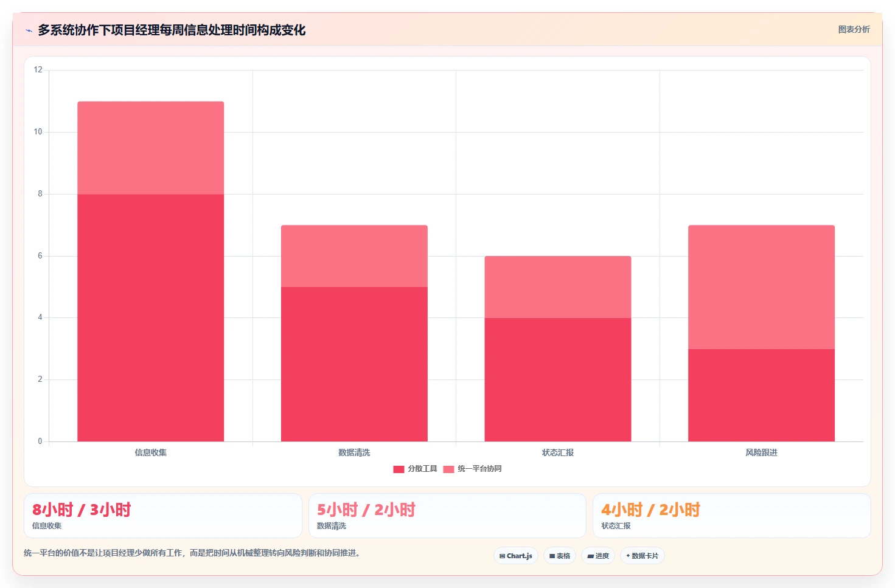Click the dark red 分散工具 legend swatch
The height and width of the screenshot is (588, 895).
[399, 469]
